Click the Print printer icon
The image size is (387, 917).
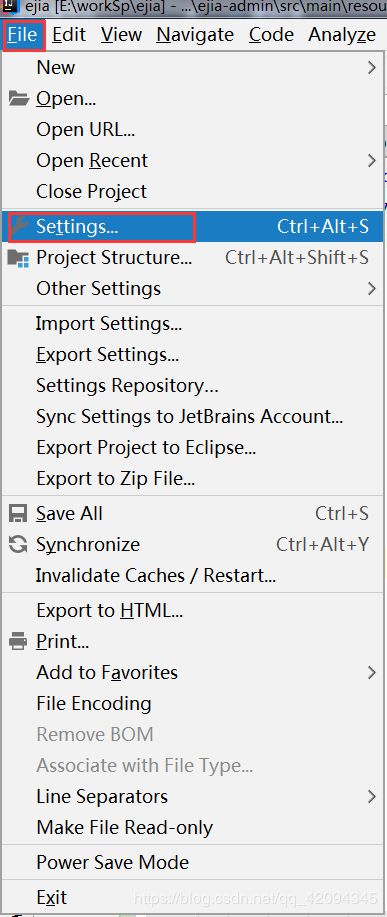19,642
